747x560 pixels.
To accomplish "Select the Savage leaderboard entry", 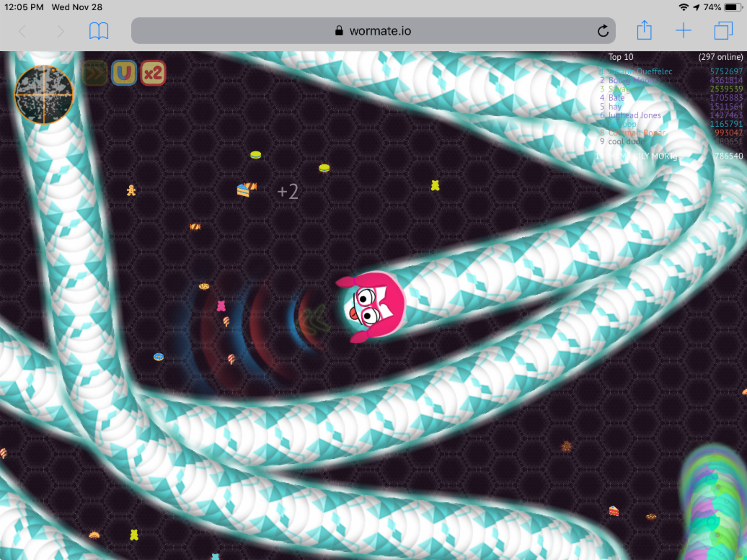I will click(622, 89).
